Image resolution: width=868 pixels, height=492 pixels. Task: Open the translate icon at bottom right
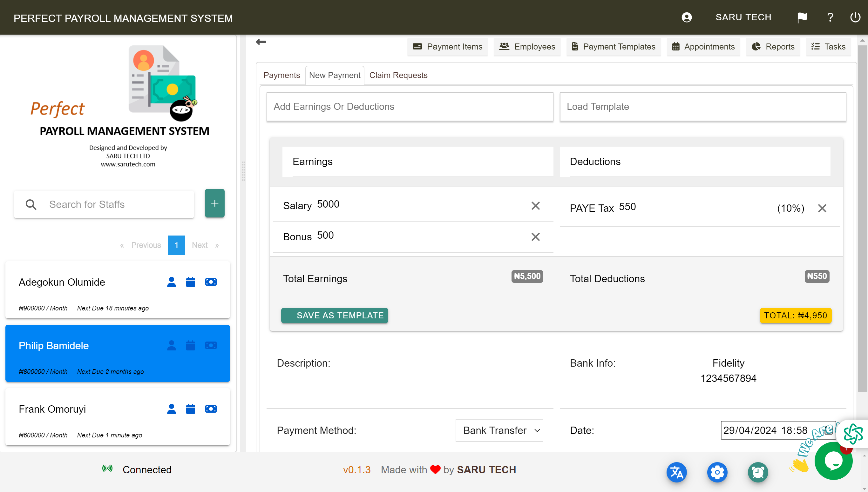pos(677,472)
